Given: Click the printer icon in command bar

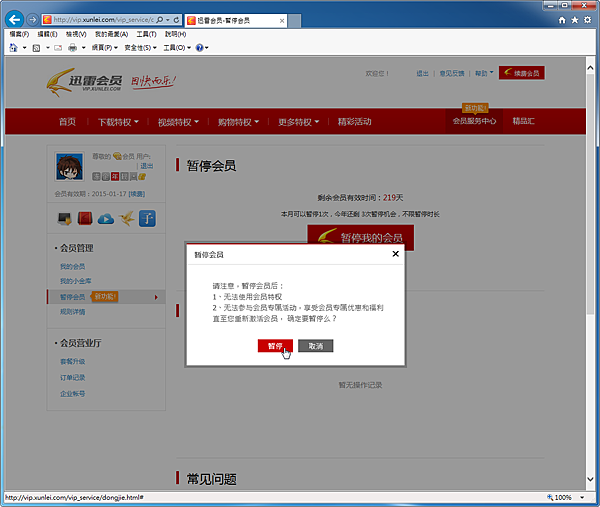Looking at the screenshot, I should coord(72,48).
